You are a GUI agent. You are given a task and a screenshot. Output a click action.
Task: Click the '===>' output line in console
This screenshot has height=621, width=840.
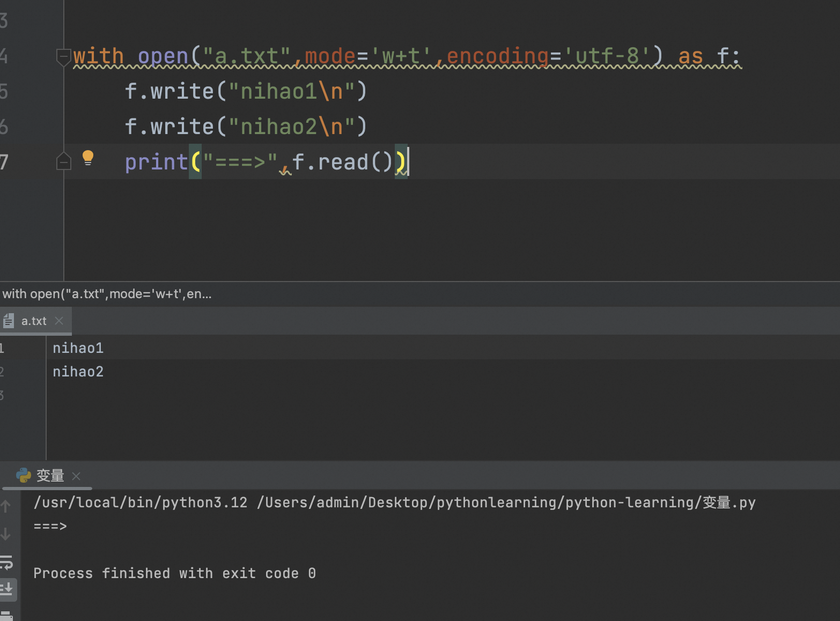click(50, 526)
